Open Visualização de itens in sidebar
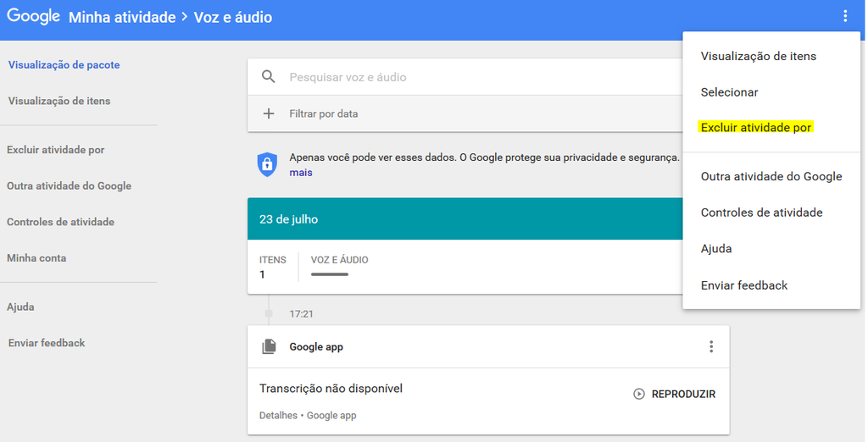Screen dimensions: 868x442 point(59,101)
